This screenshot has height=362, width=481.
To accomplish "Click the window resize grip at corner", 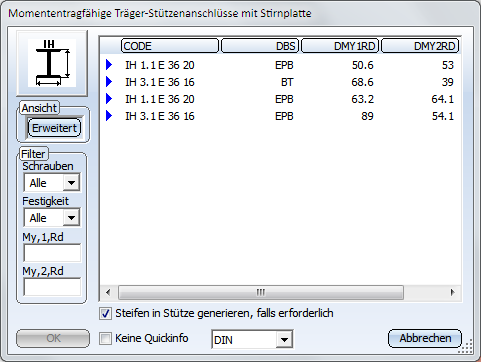I will 466,347.
